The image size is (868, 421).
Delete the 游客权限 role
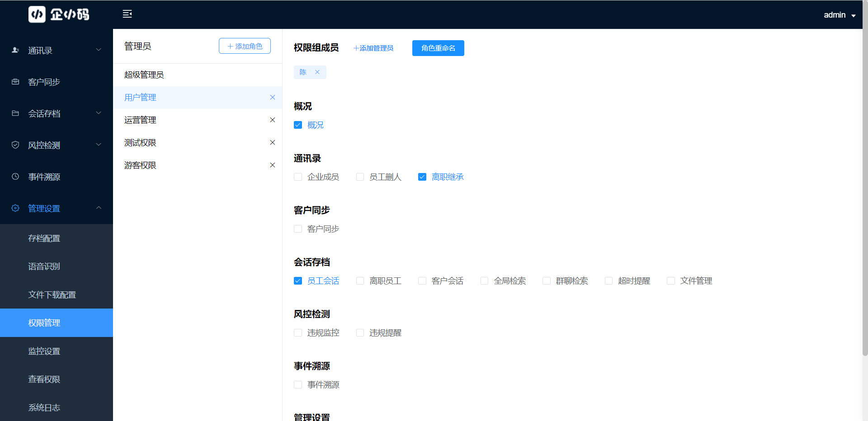(x=273, y=165)
